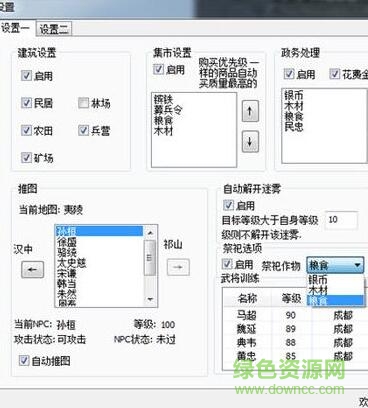Image resolution: width=368 pixels, height=408 pixels.
Task: Select 朱然 in NPC list
Action: 100,294
